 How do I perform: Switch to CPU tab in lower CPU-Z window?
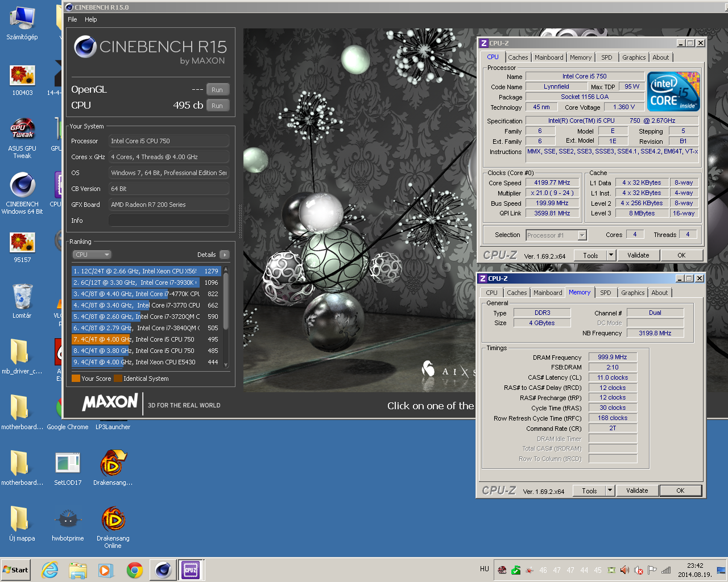tap(491, 293)
